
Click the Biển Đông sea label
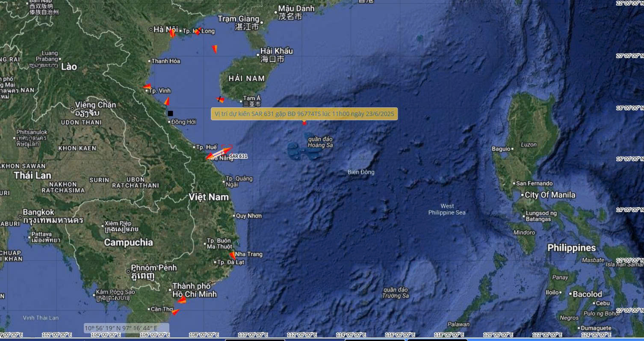click(x=361, y=172)
